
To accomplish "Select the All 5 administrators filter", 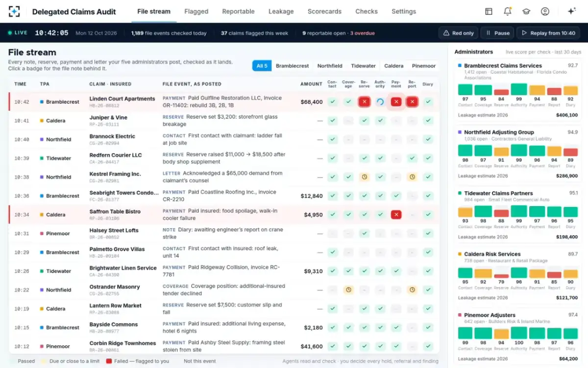I will (262, 66).
